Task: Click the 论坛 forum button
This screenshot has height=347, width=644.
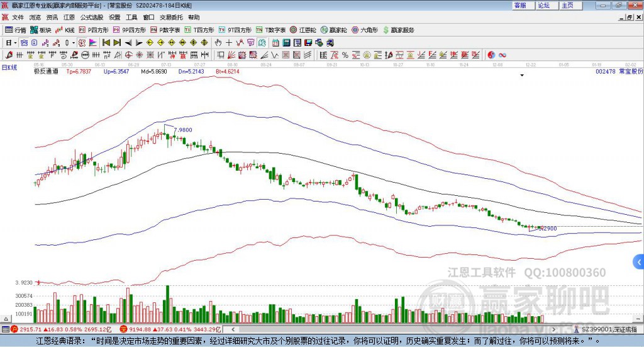Action: click(547, 5)
